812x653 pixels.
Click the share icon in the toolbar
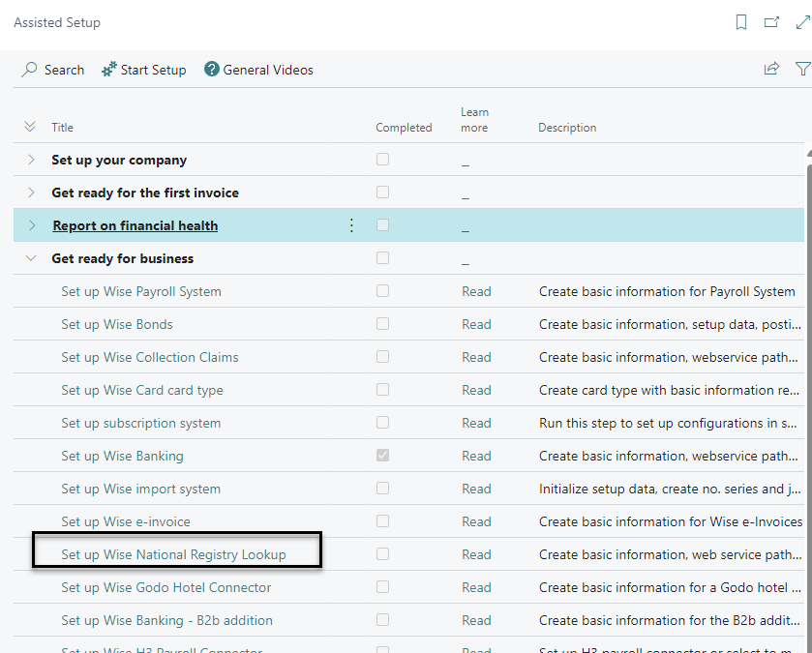click(771, 69)
